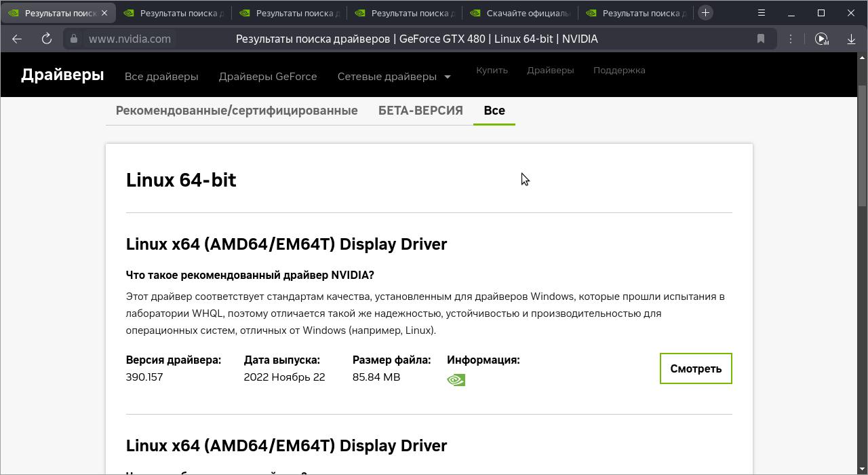Click the 'Версия драйвера:' label

tap(174, 360)
